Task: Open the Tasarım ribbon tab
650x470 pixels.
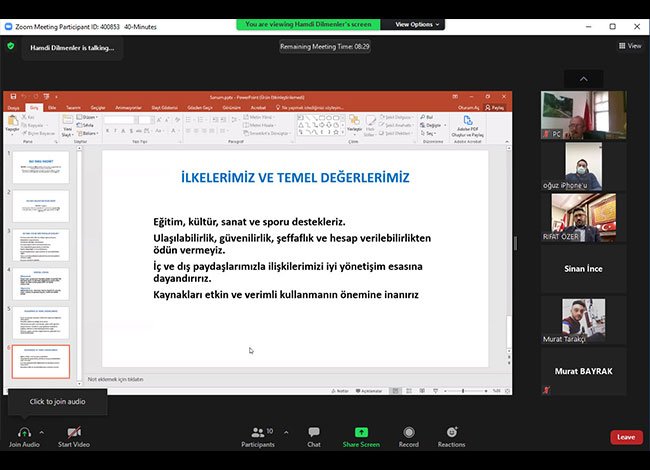Action: click(73, 108)
